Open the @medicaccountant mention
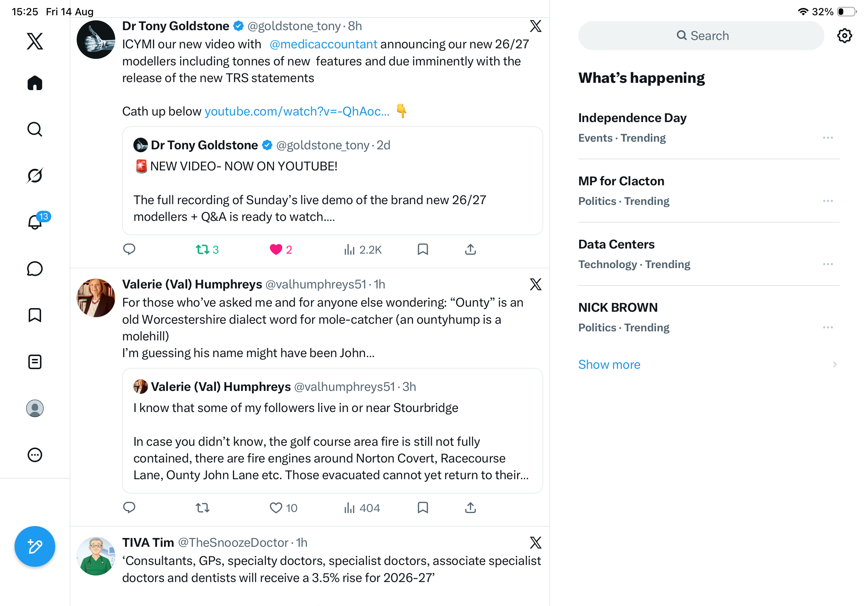Viewport: 868px width, 606px height. pyautogui.click(x=323, y=44)
